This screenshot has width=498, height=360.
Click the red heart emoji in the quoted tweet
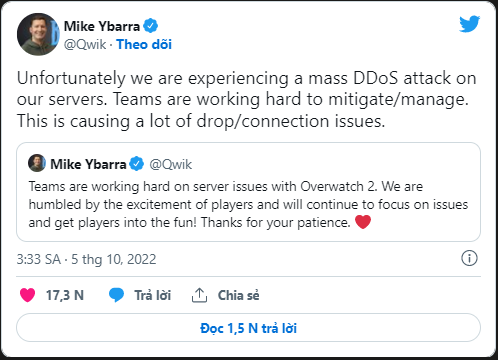tap(363, 222)
